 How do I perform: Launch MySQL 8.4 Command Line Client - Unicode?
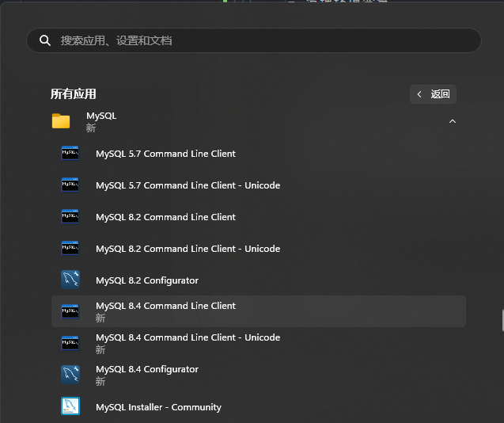(x=259, y=343)
